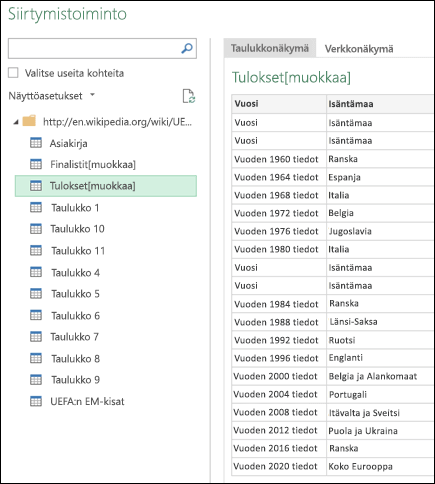Click the Taulukko 8 table icon
The image size is (435, 484).
tap(36, 358)
